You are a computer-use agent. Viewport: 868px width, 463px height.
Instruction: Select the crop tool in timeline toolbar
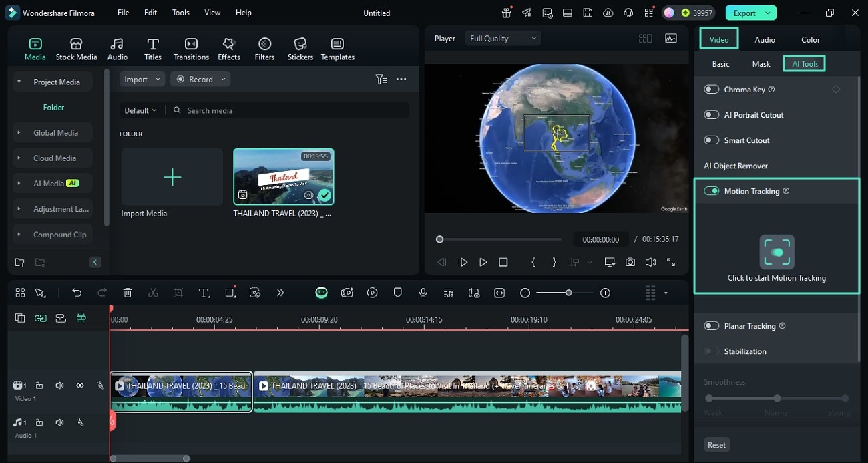pyautogui.click(x=178, y=293)
